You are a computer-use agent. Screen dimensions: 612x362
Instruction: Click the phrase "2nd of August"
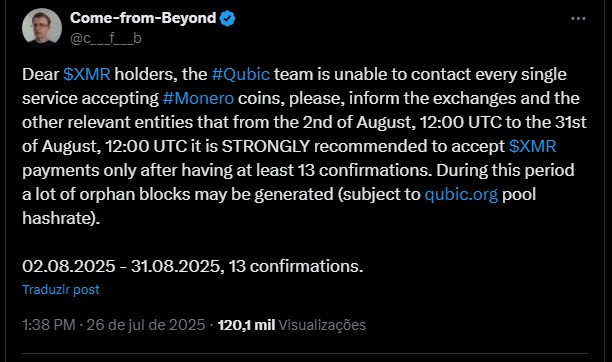pyautogui.click(x=357, y=122)
